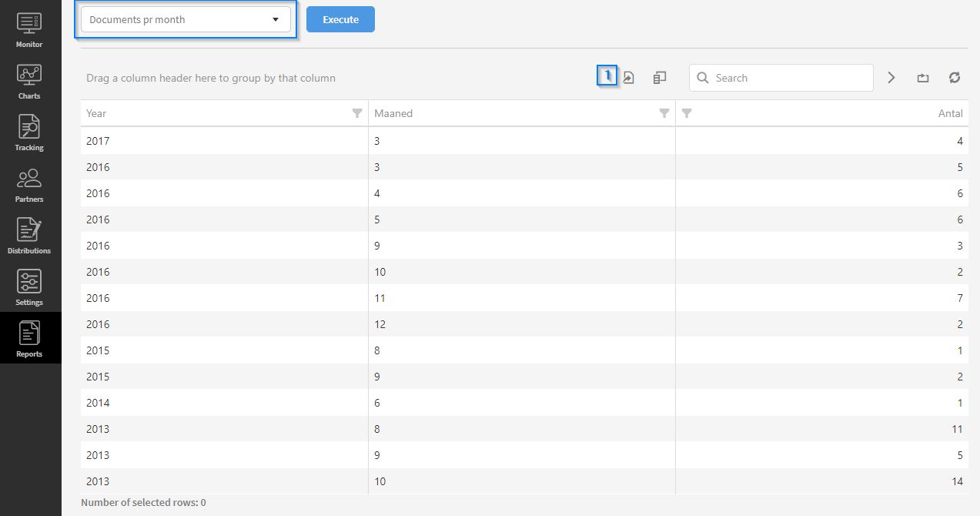Select Partners from the left navigation
The image size is (980, 516).
pyautogui.click(x=29, y=184)
